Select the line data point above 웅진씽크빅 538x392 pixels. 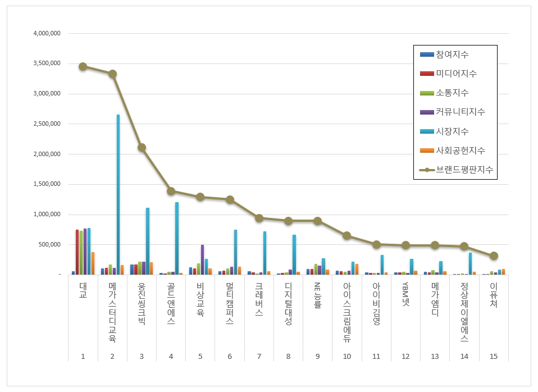click(x=142, y=147)
